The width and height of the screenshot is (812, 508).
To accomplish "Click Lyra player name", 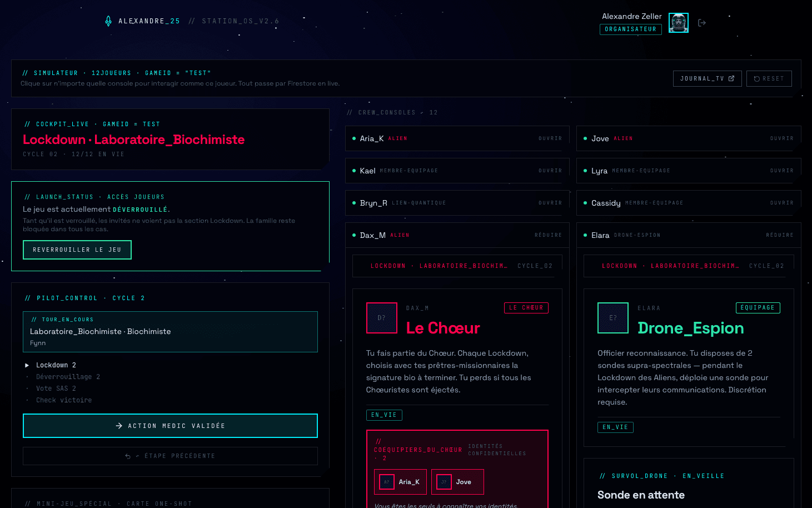I will (x=600, y=171).
